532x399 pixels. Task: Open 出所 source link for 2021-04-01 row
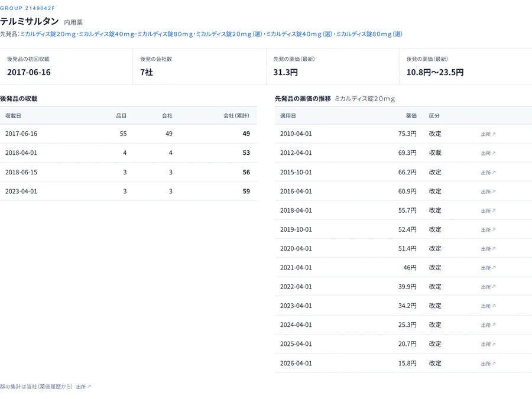point(488,268)
